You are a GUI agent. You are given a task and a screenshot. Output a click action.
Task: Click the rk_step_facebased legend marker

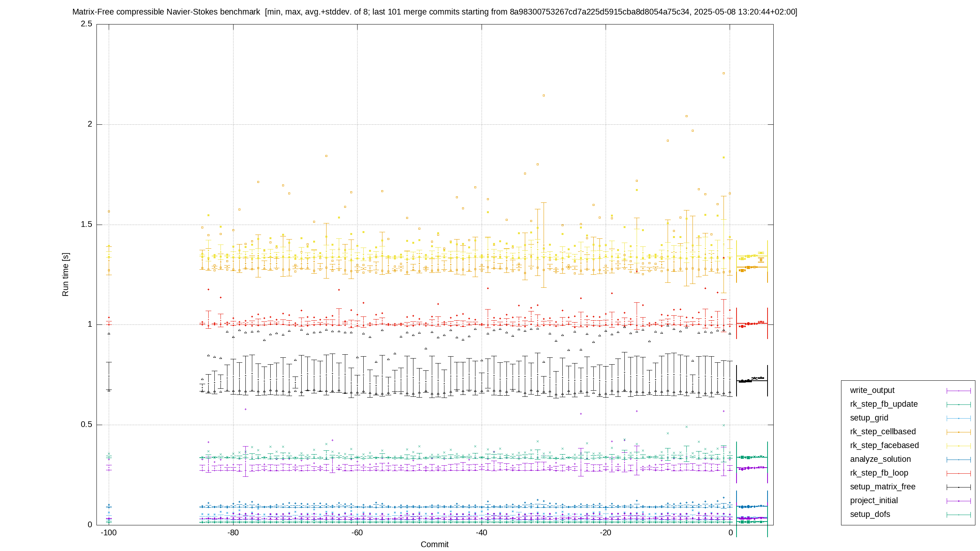tap(959, 446)
